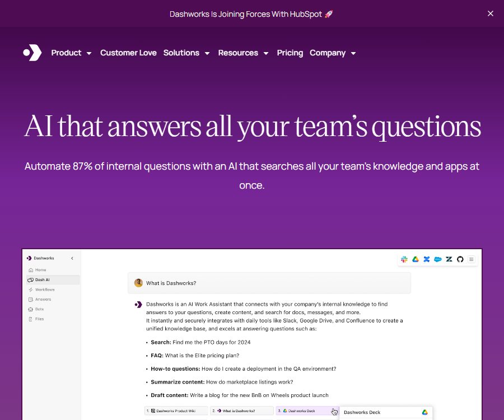Open the Solutions menu
504x420 pixels.
[181, 53]
